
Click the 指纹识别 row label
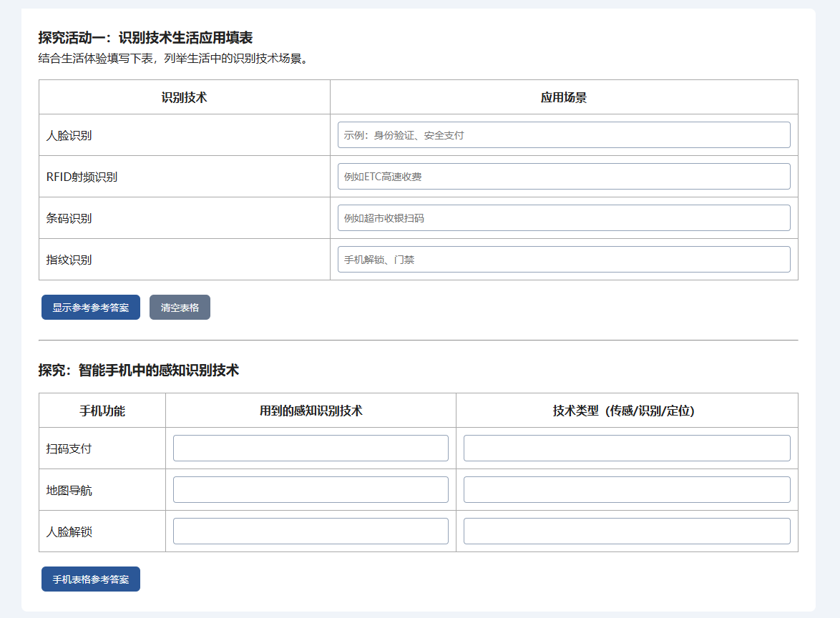tap(69, 260)
